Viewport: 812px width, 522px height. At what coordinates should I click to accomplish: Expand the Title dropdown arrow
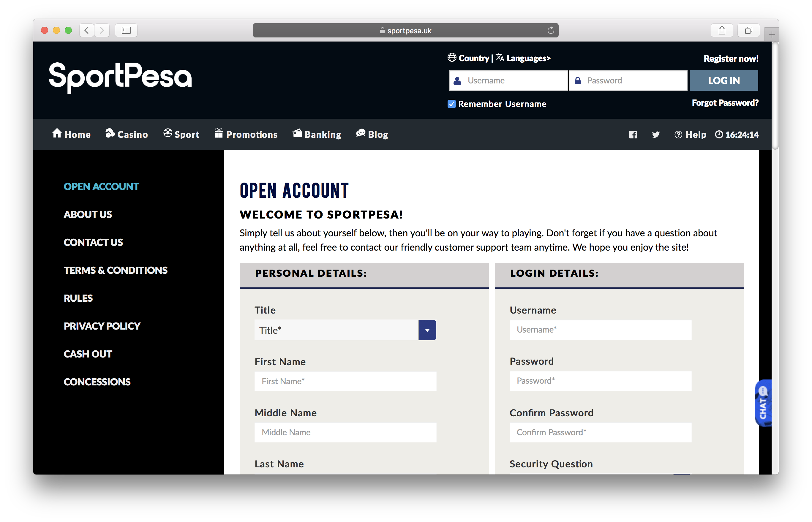427,330
